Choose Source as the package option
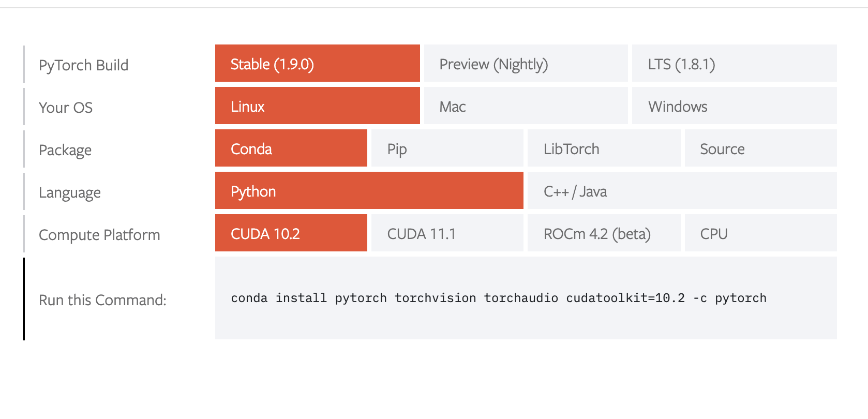This screenshot has width=868, height=419. (760, 148)
